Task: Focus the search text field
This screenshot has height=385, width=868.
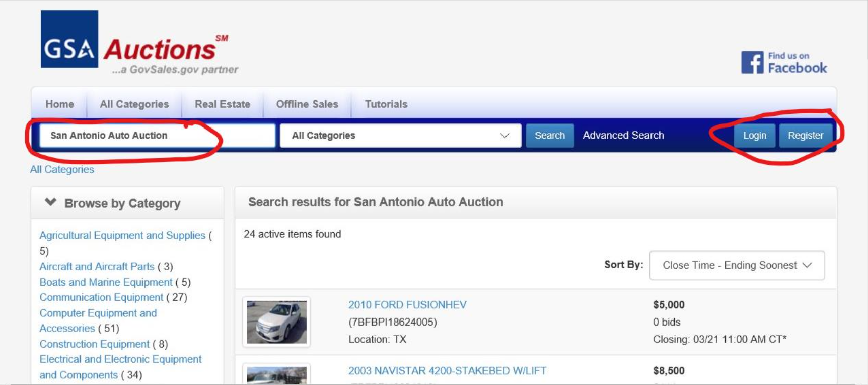Action: tap(157, 136)
